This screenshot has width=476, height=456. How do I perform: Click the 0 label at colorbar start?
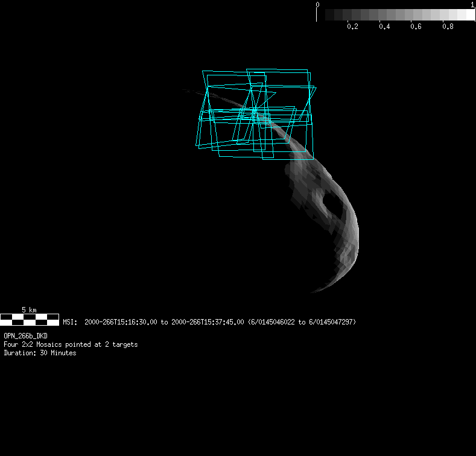coord(317,5)
